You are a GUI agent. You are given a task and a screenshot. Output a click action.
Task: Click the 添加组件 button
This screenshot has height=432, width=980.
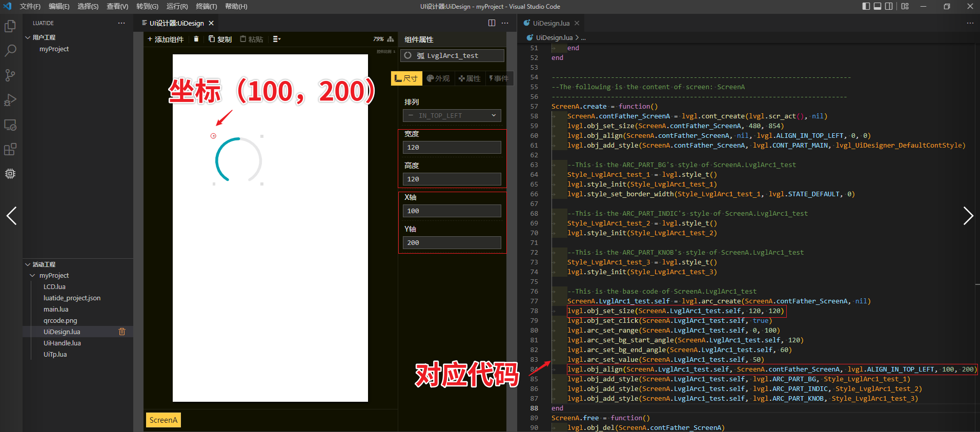click(166, 39)
